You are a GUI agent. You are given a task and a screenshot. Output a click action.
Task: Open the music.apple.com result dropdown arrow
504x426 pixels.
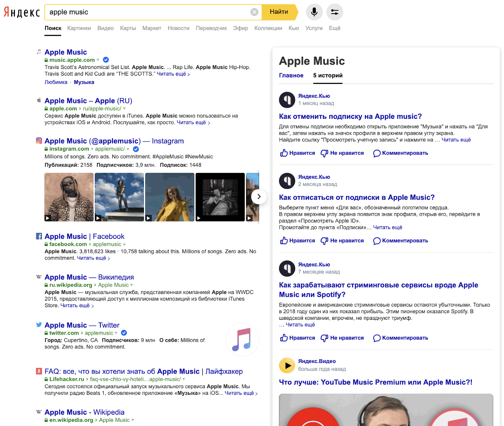tap(98, 60)
